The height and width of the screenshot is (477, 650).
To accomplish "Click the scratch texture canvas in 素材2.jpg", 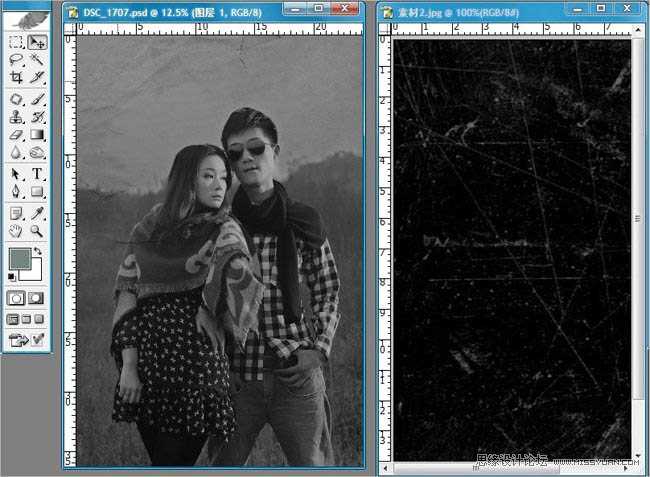I will [512, 250].
